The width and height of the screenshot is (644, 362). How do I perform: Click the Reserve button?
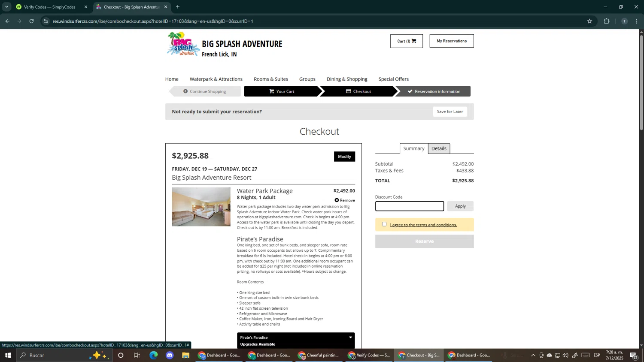(x=425, y=241)
